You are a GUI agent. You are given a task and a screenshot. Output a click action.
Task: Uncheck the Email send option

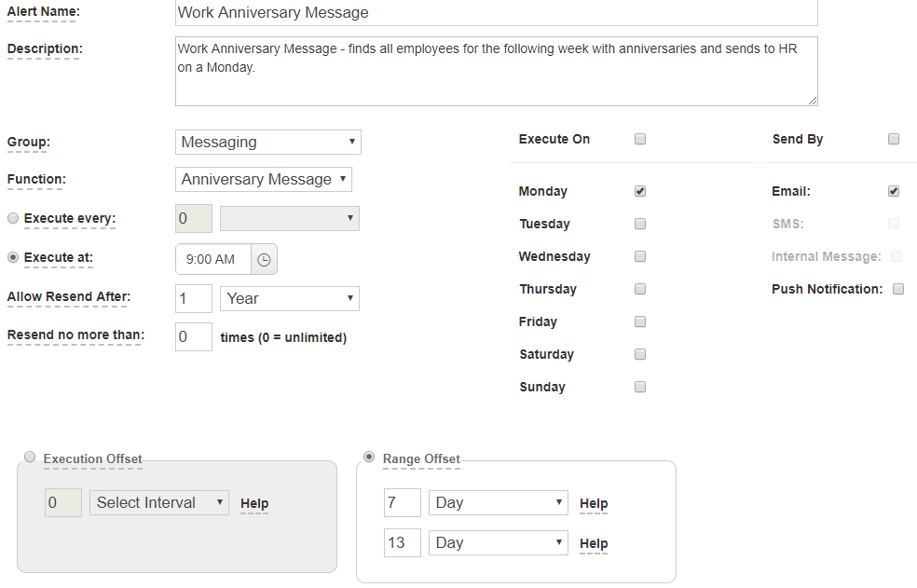click(894, 191)
